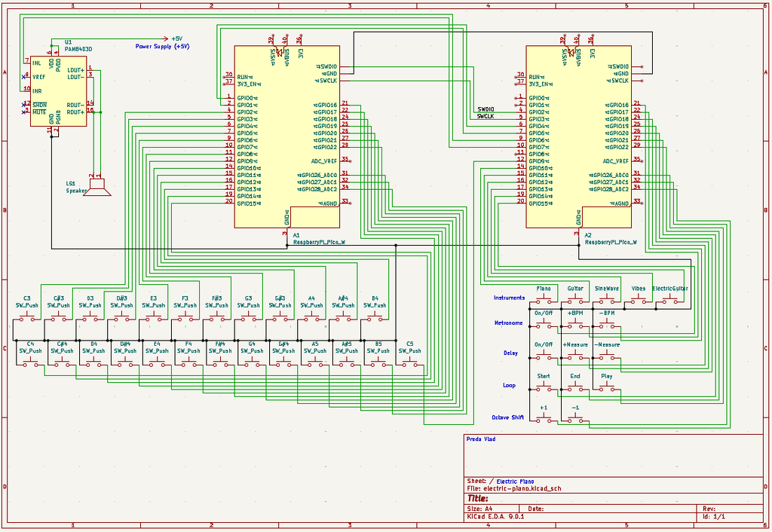Click the 'File: electric-piano.kicad_sch' field

(x=513, y=489)
